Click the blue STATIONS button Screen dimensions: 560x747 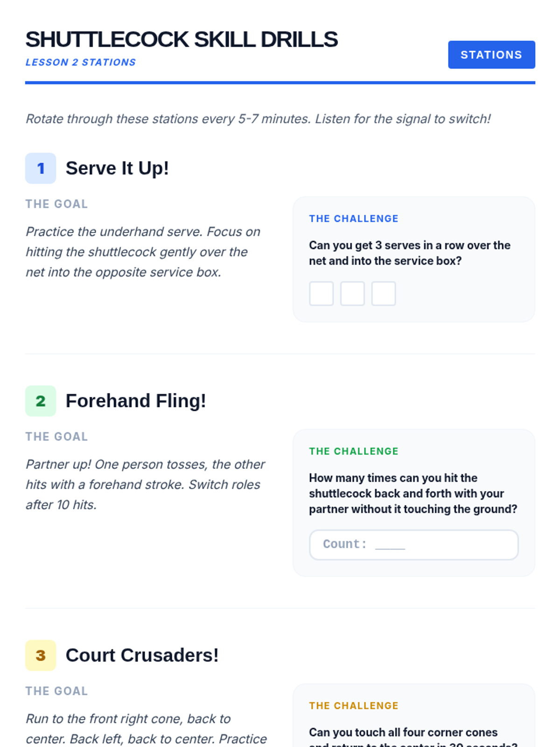491,55
